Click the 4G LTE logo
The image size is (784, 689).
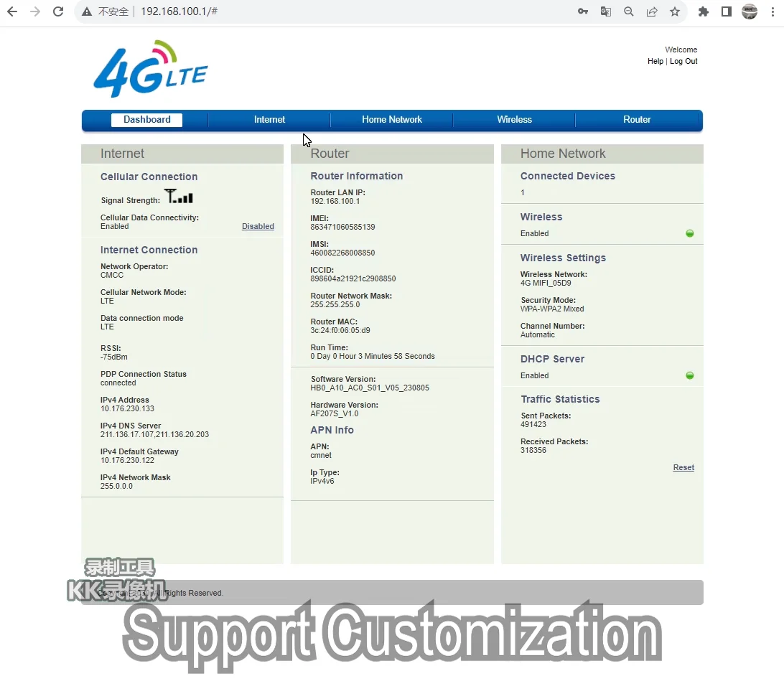[x=150, y=68]
